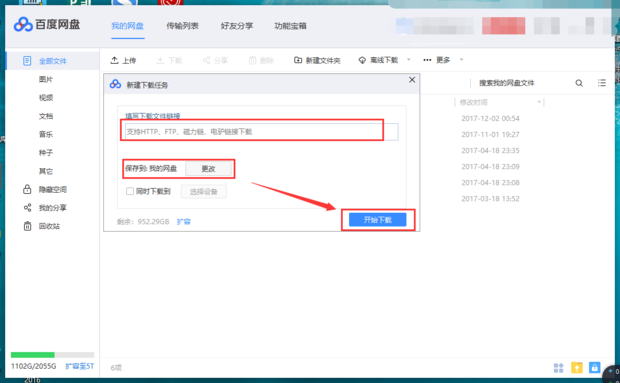This screenshot has height=383, width=620.
Task: Select the row dated 2017-11-01 19:27
Action: tap(490, 134)
